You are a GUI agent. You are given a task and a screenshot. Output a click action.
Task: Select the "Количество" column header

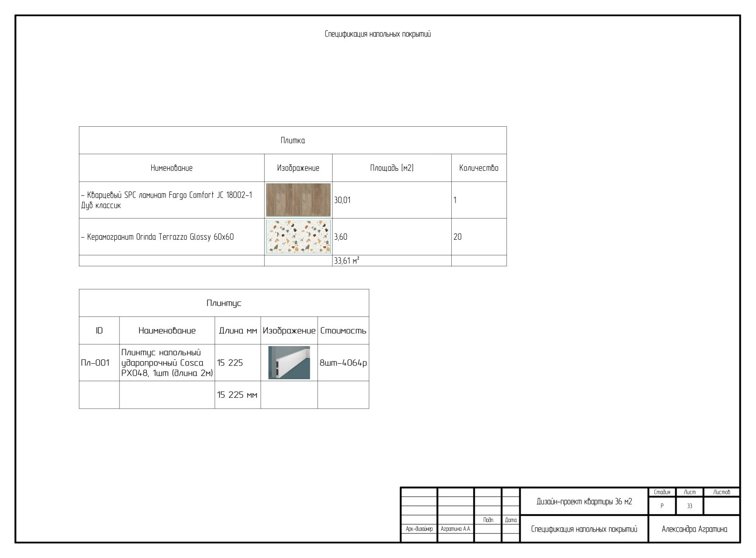[x=479, y=168]
